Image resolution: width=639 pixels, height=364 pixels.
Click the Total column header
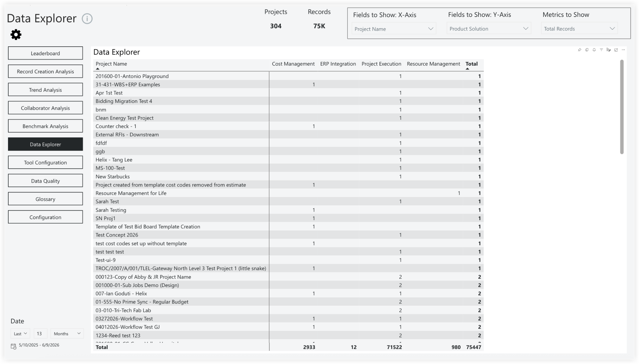472,64
